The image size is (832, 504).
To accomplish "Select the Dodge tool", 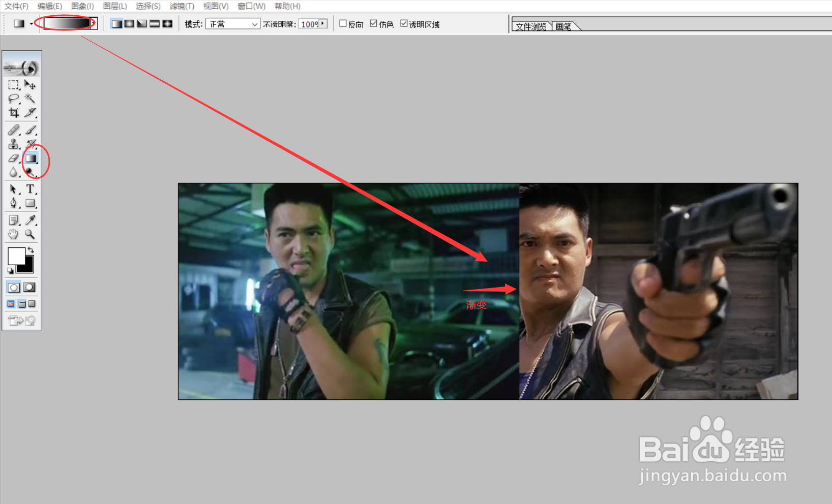I will [x=30, y=172].
